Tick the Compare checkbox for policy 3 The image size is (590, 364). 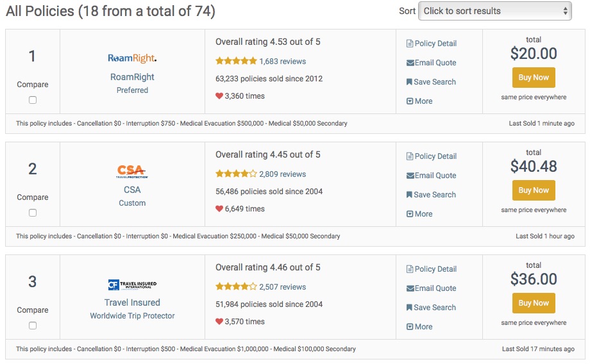coord(33,326)
